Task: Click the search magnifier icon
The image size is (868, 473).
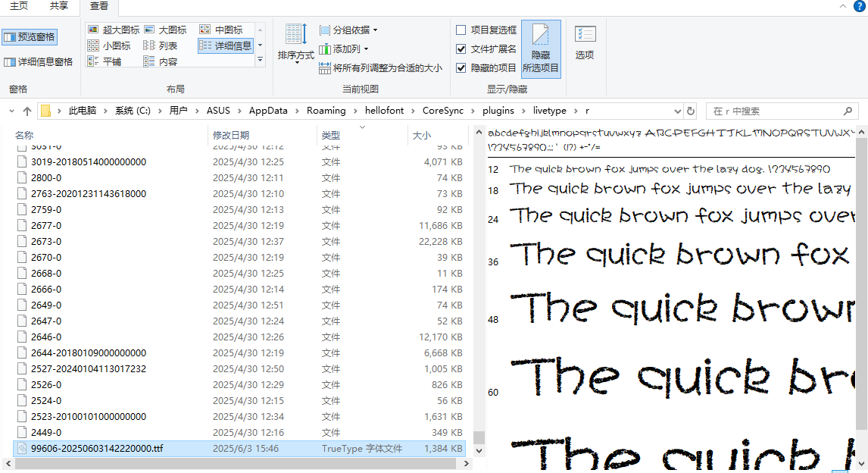Action: tap(848, 111)
